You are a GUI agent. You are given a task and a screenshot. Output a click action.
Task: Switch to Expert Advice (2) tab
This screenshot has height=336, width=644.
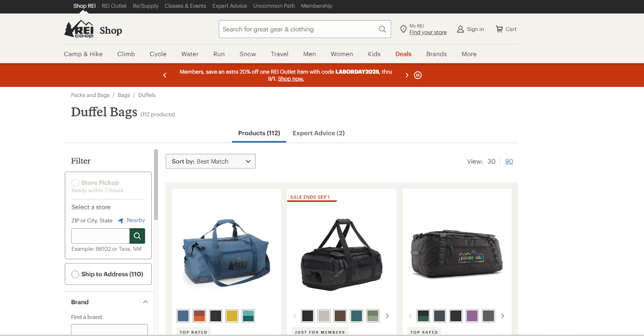[x=318, y=133]
